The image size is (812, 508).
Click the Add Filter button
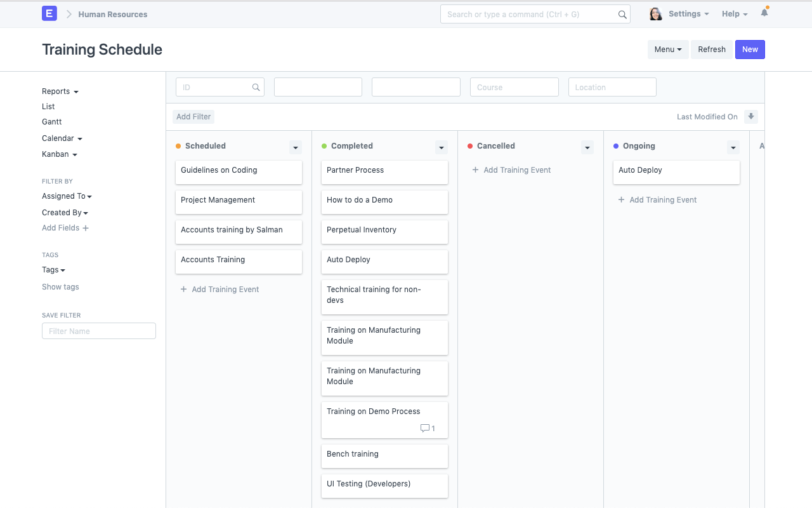[193, 117]
